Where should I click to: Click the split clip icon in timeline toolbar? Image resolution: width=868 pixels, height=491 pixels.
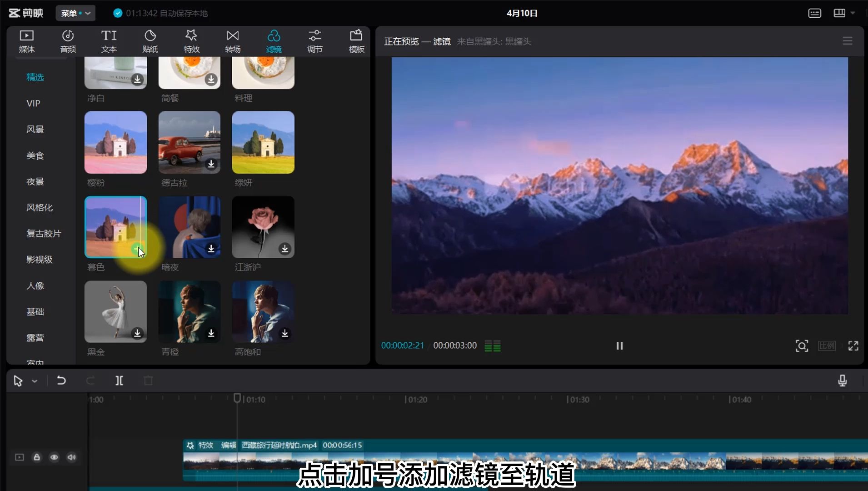(119, 381)
